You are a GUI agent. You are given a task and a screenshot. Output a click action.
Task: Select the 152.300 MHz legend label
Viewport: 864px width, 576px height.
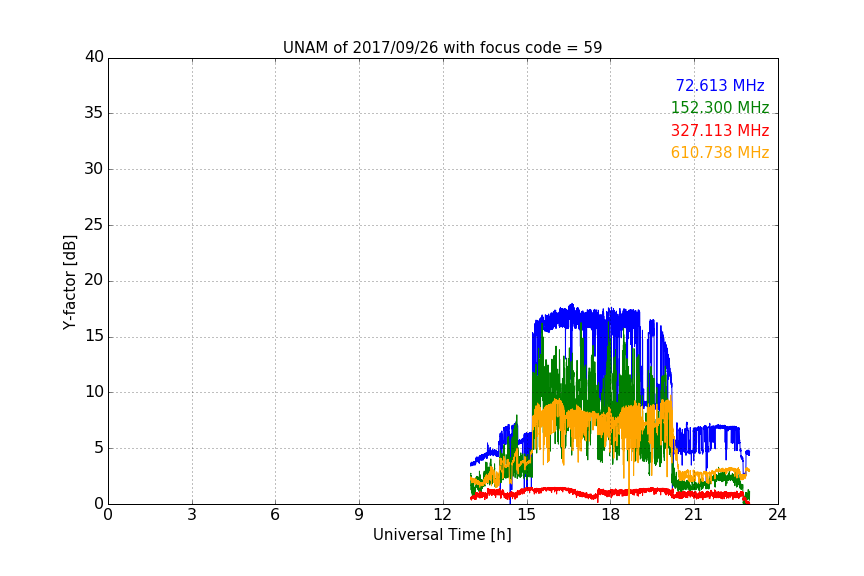click(720, 107)
